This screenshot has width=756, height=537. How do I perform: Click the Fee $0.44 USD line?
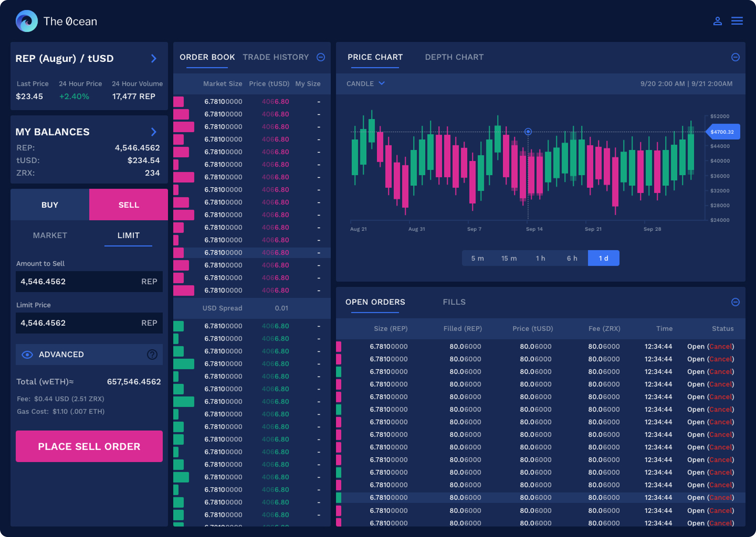60,399
